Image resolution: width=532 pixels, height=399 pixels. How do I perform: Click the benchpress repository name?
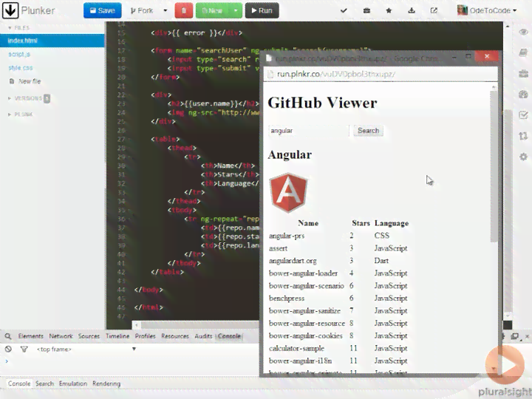(x=287, y=299)
